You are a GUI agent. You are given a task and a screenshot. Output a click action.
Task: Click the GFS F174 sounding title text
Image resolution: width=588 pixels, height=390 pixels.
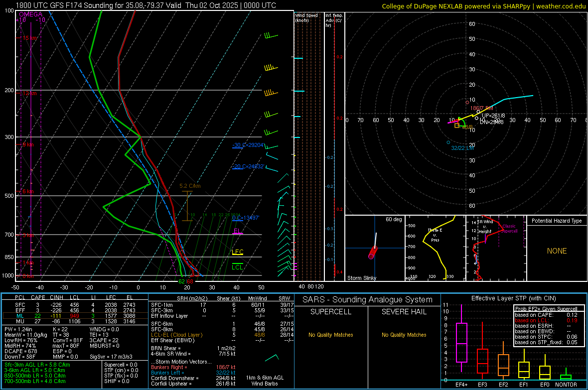point(146,5)
